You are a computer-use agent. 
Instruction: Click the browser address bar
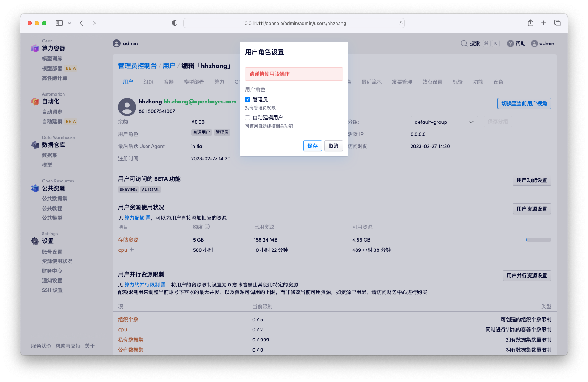(294, 23)
